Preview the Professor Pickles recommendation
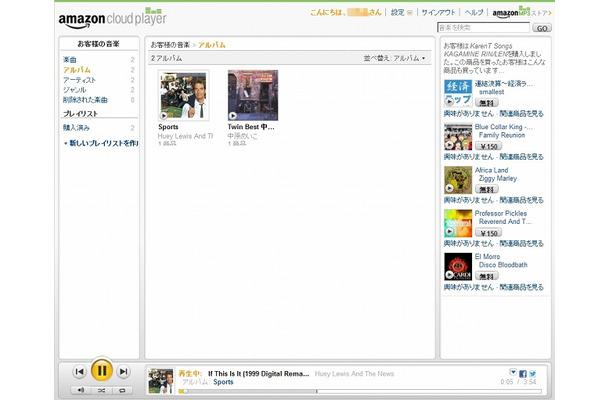The width and height of the screenshot is (610, 400). click(449, 231)
